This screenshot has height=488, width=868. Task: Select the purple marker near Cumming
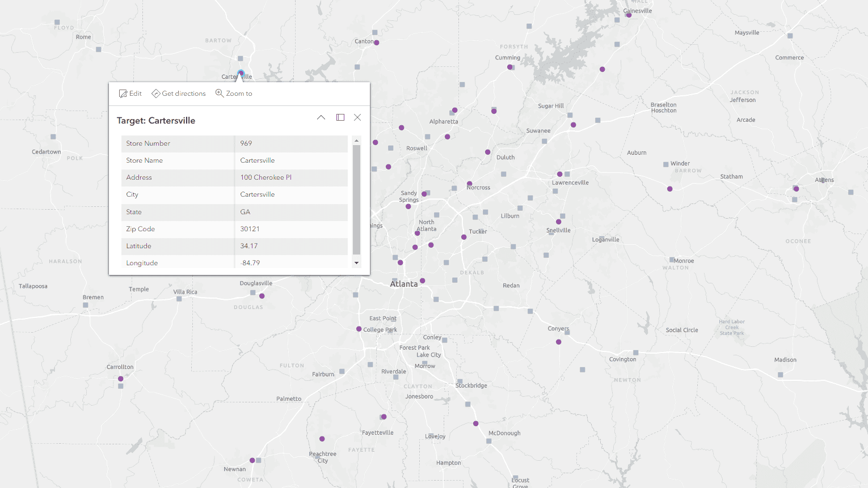509,67
